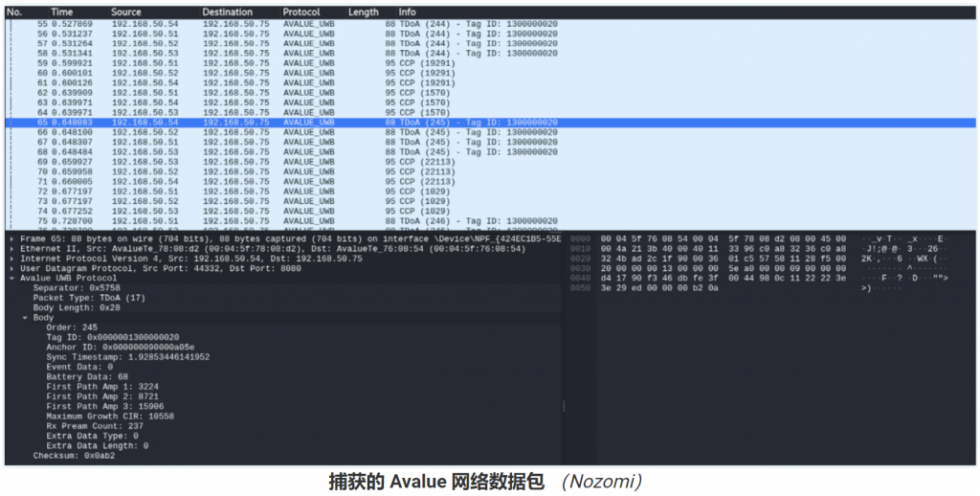Image resolution: width=980 pixels, height=496 pixels.
Task: Select packet 73 from 192.168.50.52
Action: (x=491, y=201)
